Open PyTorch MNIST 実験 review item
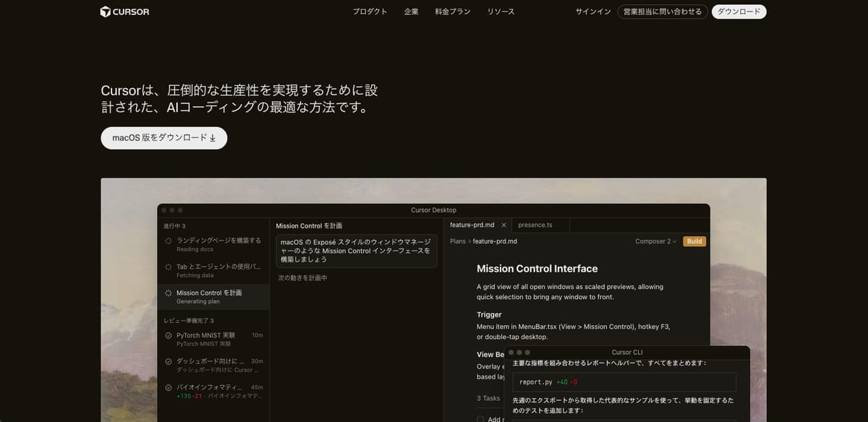The width and height of the screenshot is (868, 422). [213, 340]
